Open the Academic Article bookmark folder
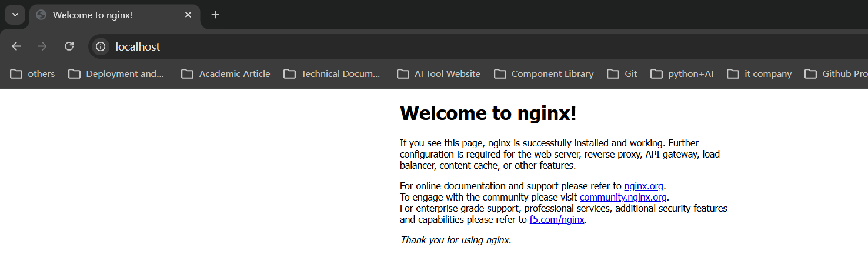 pos(226,74)
